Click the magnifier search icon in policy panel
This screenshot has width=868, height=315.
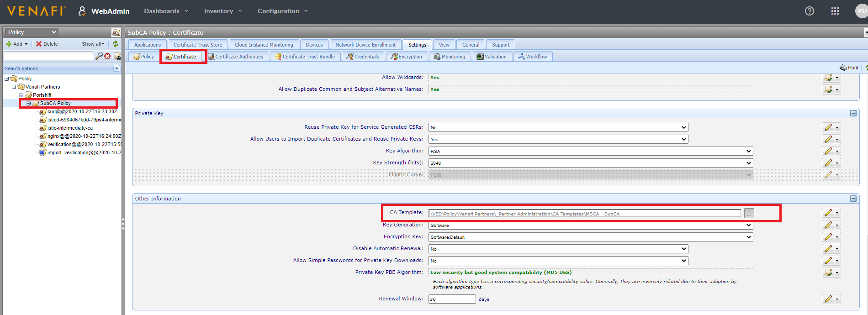(99, 56)
